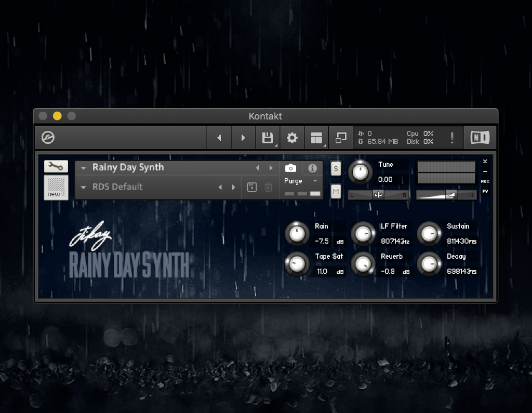Click the instrument icon thumbnail labeled new

[x=56, y=188]
